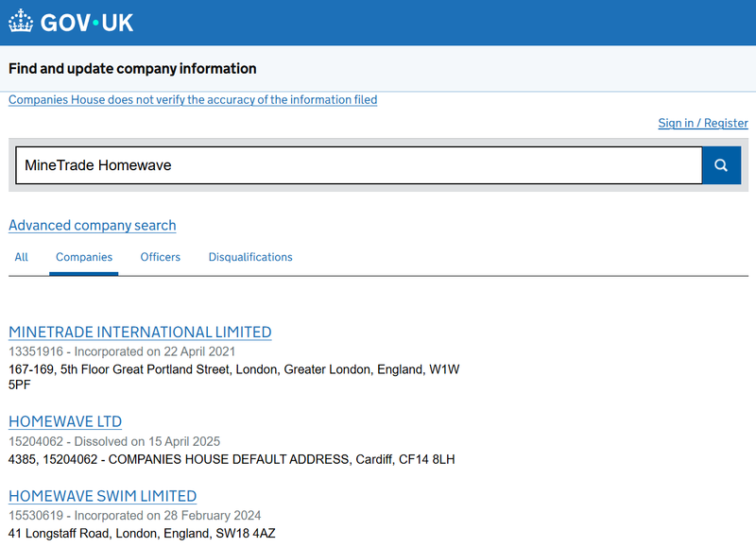Click the Find and update company information heading
The height and width of the screenshot is (547, 756).
pos(132,68)
